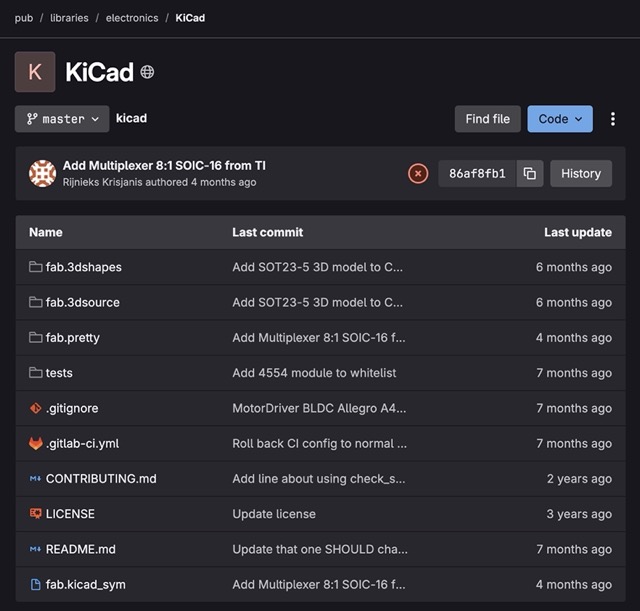Viewport: 640px width, 611px height.
Task: Click the public visibility globe icon
Action: coord(147,72)
